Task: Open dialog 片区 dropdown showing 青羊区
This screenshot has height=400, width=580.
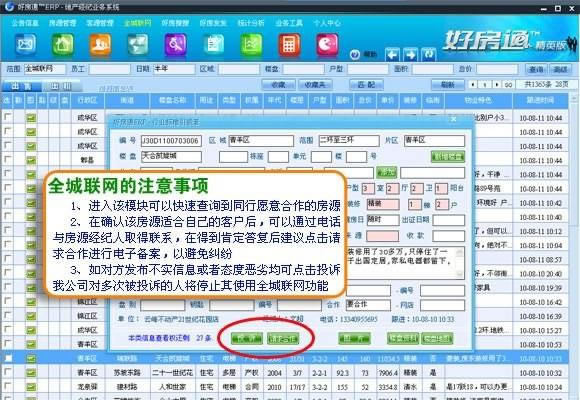Action: pos(434,141)
